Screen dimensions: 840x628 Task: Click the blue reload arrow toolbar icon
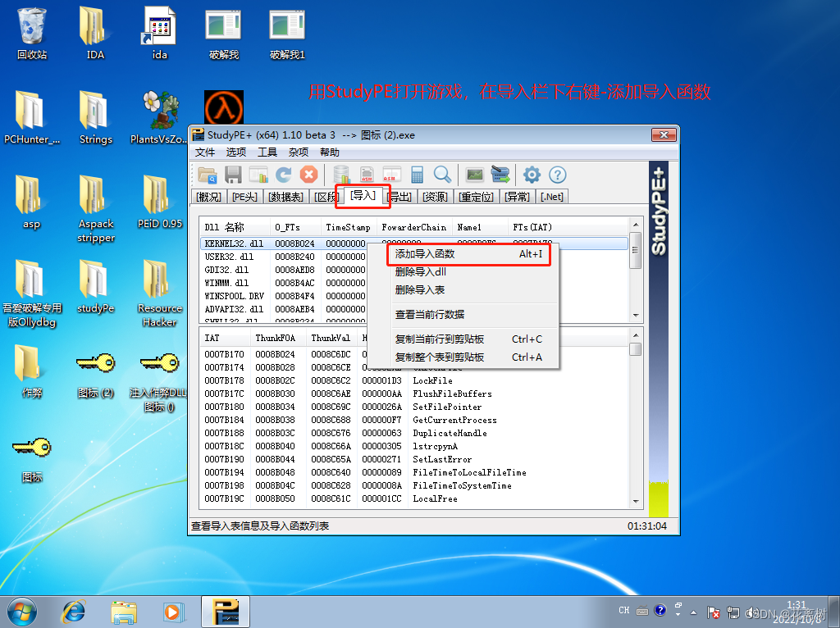283,175
